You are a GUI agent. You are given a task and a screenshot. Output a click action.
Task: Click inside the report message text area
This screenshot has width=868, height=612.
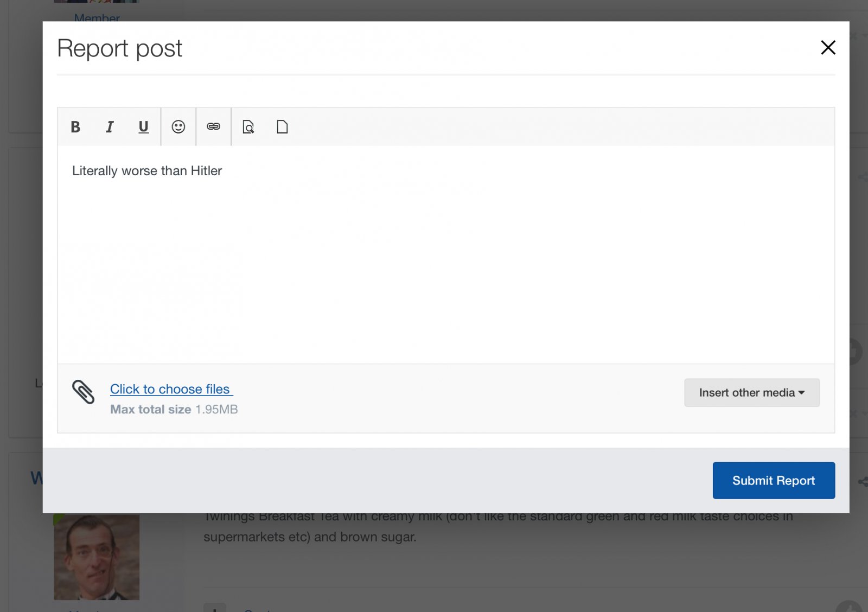click(x=446, y=254)
